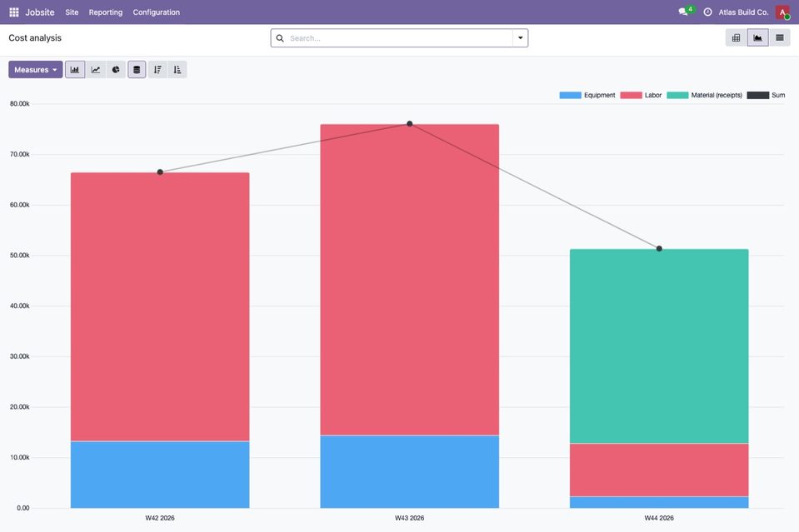Click the Sum data point for W42 2026
The width and height of the screenshot is (799, 532).
[160, 172]
